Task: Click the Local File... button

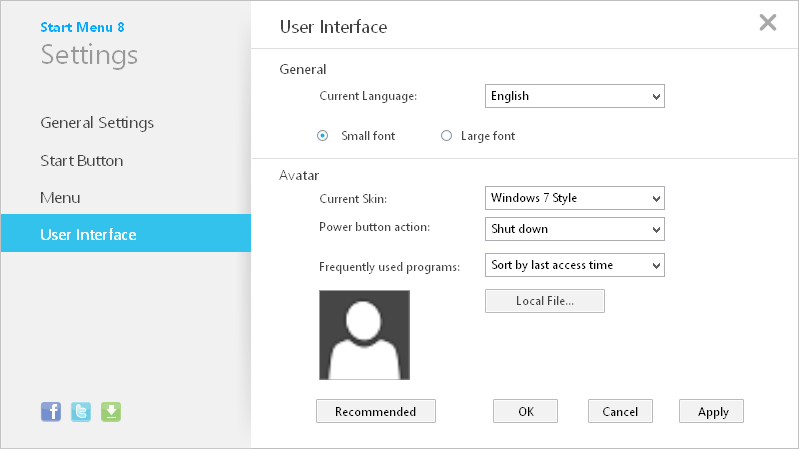Action: pos(545,301)
